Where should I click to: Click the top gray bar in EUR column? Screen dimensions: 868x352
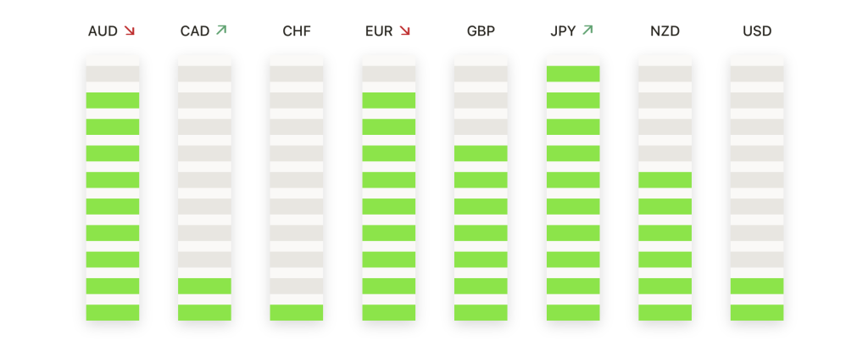coord(388,74)
